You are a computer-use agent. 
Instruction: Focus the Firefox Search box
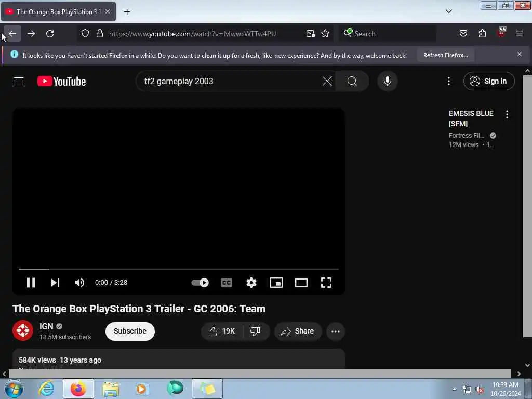[388, 34]
